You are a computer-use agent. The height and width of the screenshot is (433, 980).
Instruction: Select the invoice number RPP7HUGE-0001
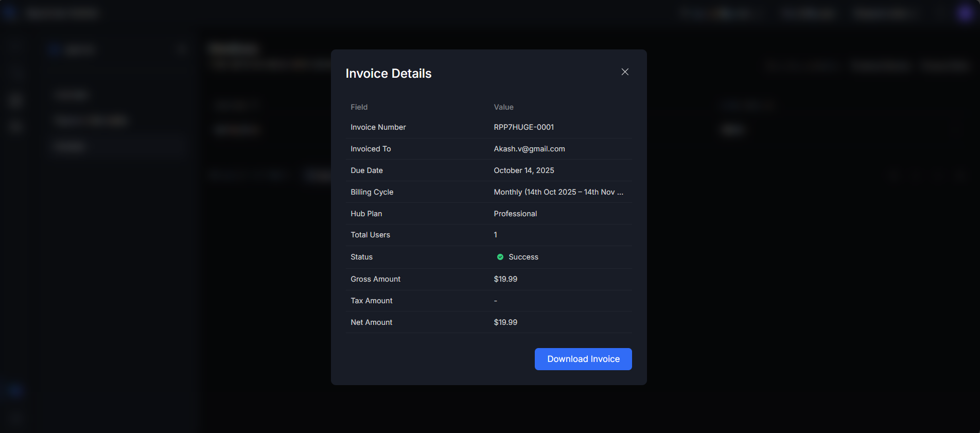(x=523, y=127)
